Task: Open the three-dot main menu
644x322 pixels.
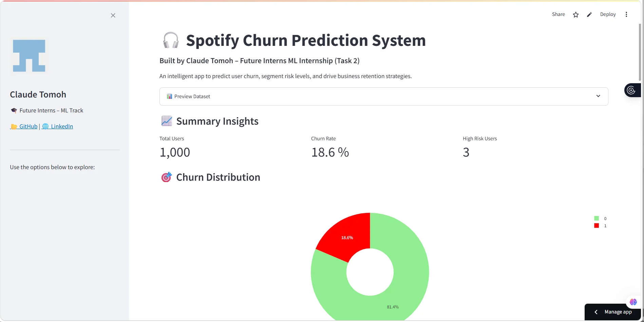Action: pos(626,14)
